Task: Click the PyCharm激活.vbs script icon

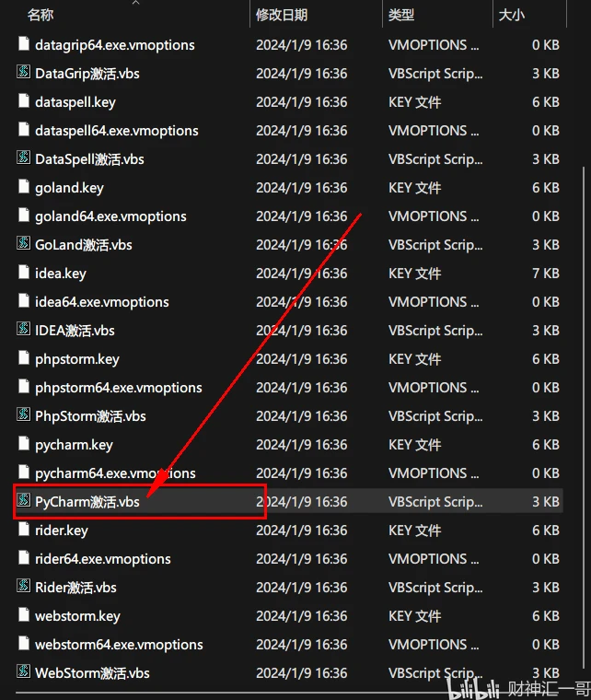Action: (24, 500)
